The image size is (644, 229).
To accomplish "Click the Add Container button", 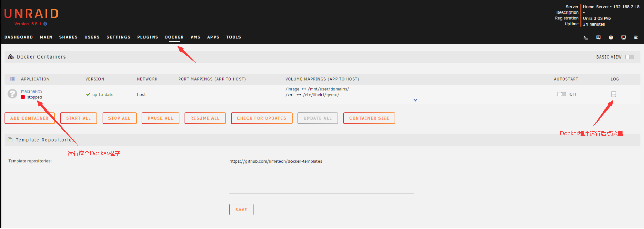I will point(29,118).
